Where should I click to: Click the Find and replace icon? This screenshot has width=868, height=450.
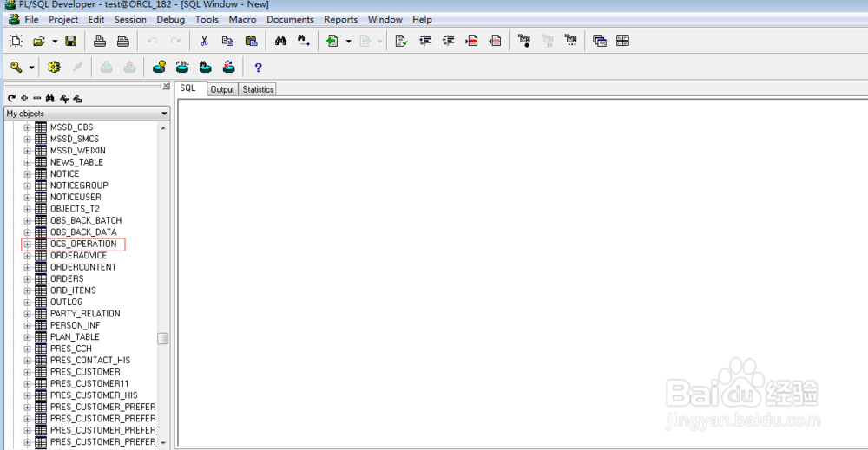click(303, 41)
